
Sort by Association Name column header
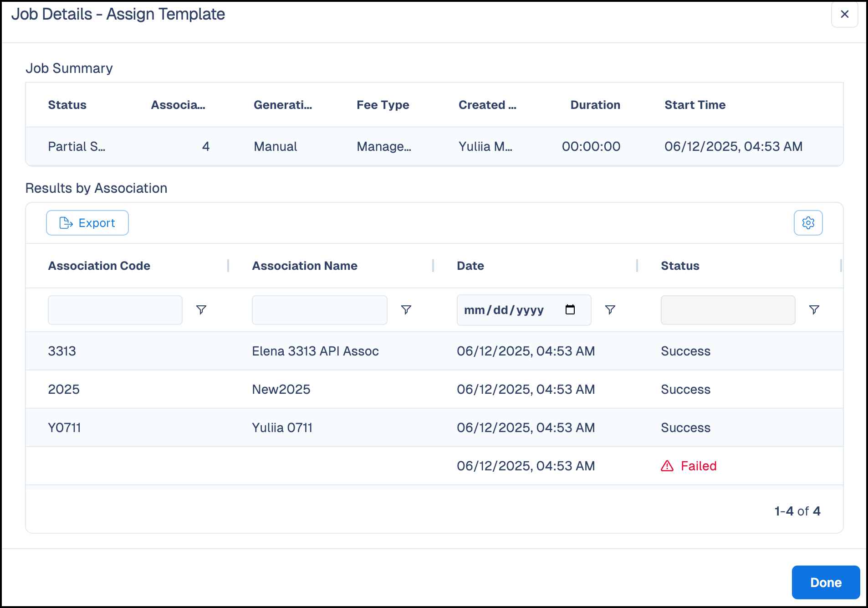click(x=305, y=266)
